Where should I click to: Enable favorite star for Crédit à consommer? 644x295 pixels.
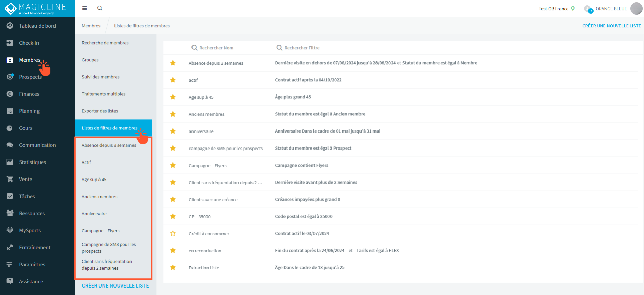(173, 233)
